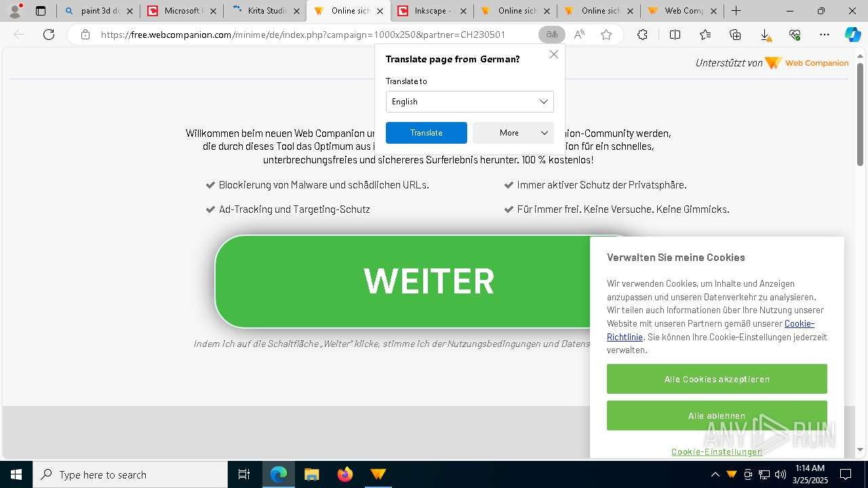Open Task View on taskbar

pos(244,474)
